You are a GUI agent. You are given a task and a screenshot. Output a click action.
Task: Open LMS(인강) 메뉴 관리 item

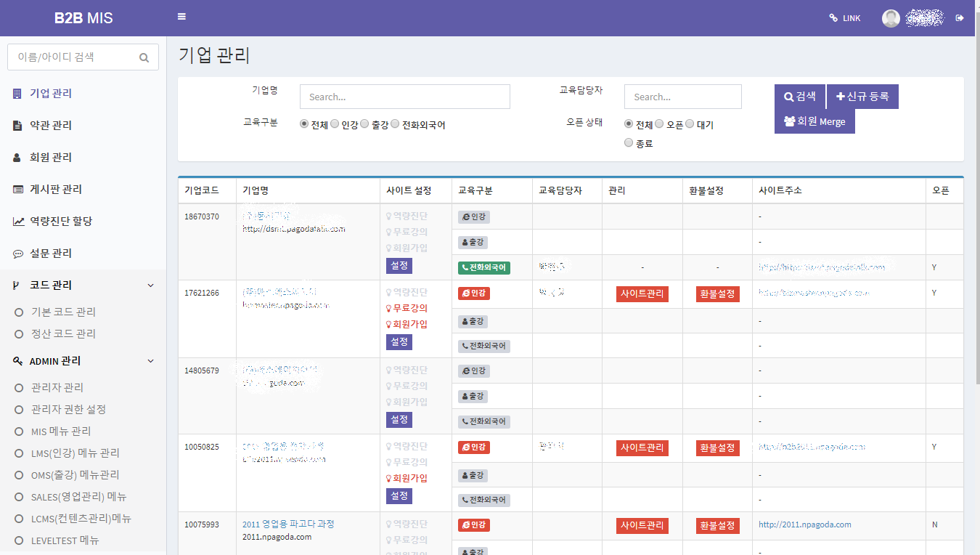click(75, 453)
